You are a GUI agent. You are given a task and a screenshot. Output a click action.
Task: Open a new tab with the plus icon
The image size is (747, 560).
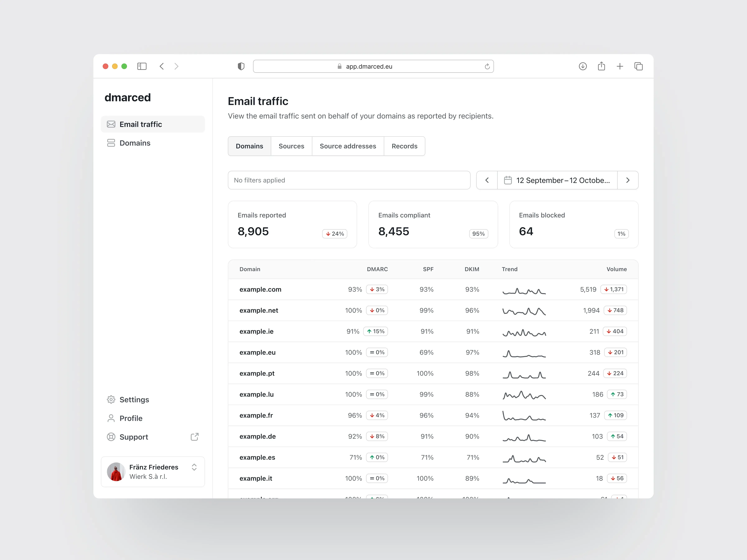click(620, 66)
